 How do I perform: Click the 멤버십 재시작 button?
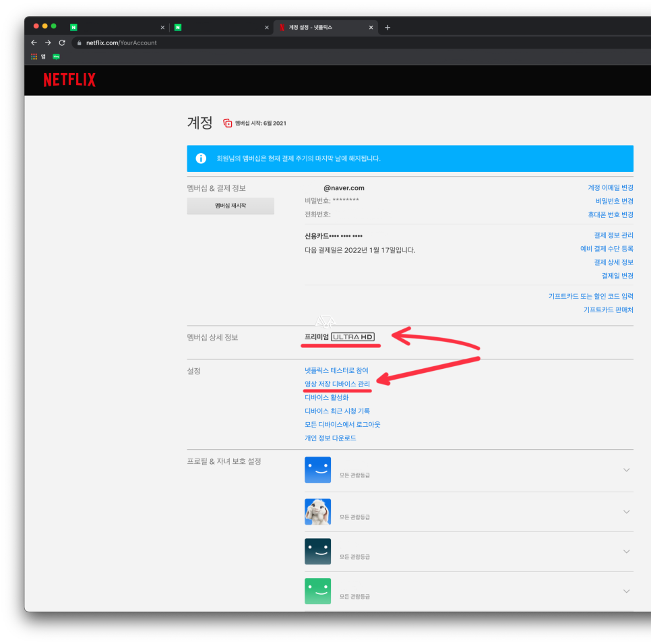[x=230, y=206]
